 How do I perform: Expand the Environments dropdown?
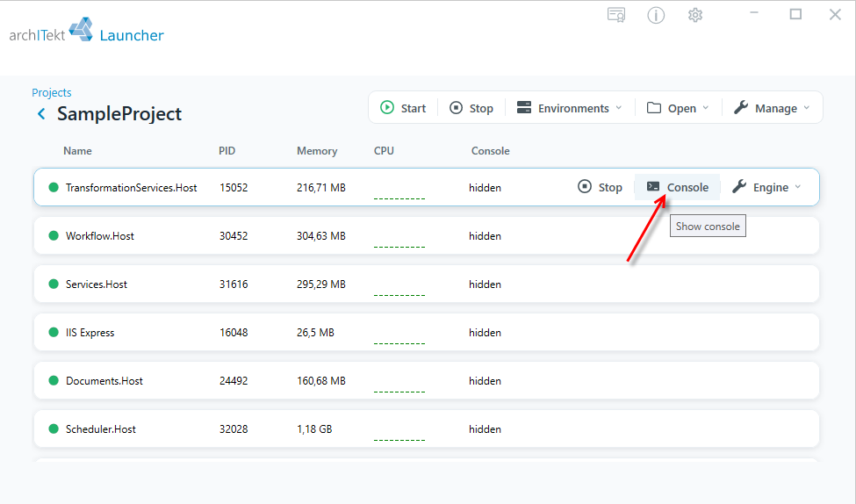[x=570, y=108]
